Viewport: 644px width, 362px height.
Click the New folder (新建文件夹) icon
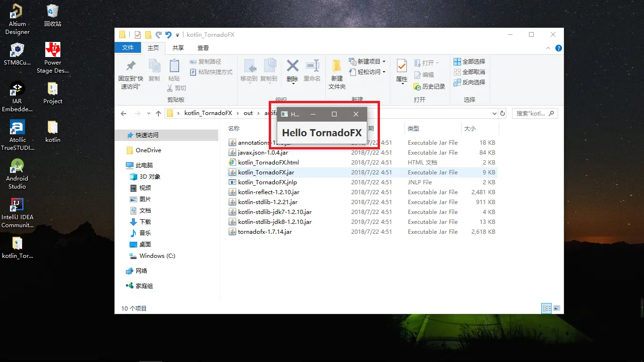pos(337,66)
